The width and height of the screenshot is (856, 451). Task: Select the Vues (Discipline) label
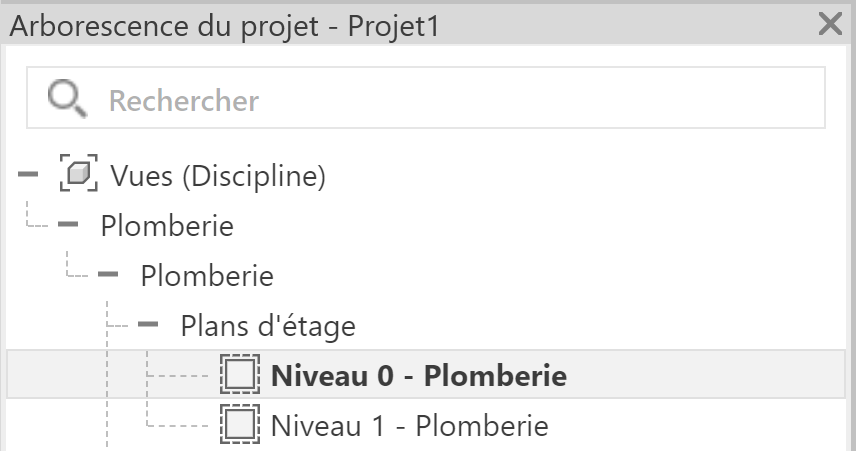[x=218, y=176]
